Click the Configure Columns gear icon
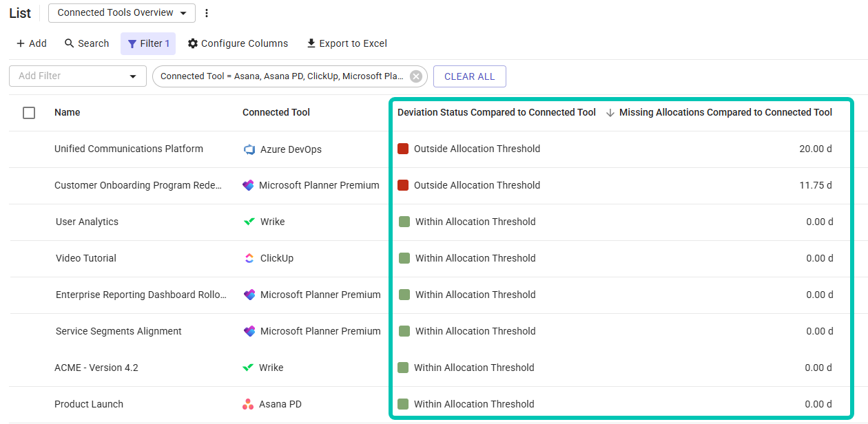This screenshot has height=424, width=868. [x=193, y=43]
